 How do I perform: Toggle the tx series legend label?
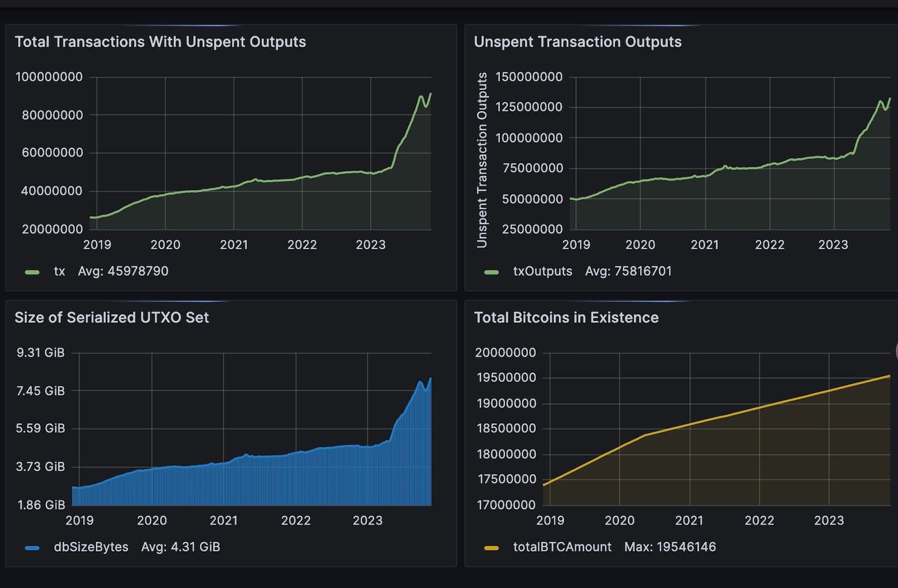(x=60, y=271)
